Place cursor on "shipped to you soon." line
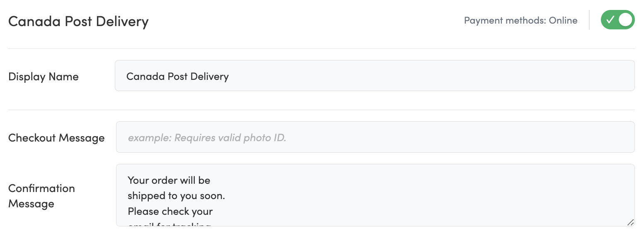644x245 pixels. click(176, 196)
